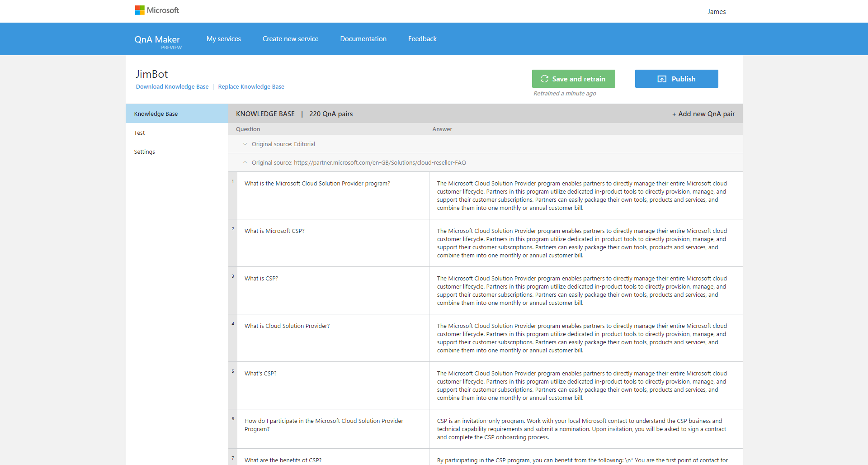The image size is (868, 465).
Task: Open the Feedback menu item
Action: 422,39
